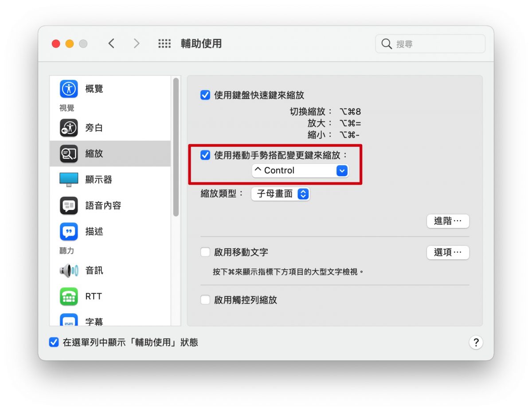Screen dimensions: 532x411
Task: Show all preferences grid icon
Action: (x=164, y=43)
